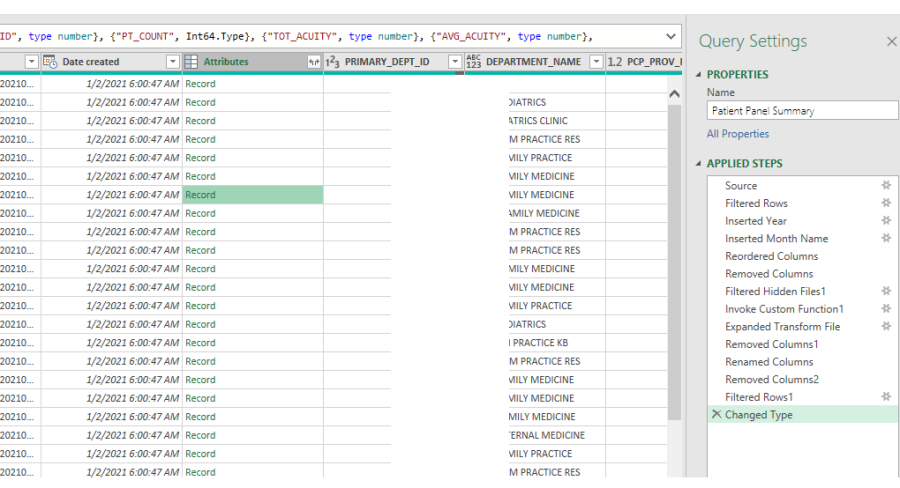Click the vertical scrollbar thumb of grid
The height and width of the screenshot is (488, 900).
pyautogui.click(x=674, y=261)
